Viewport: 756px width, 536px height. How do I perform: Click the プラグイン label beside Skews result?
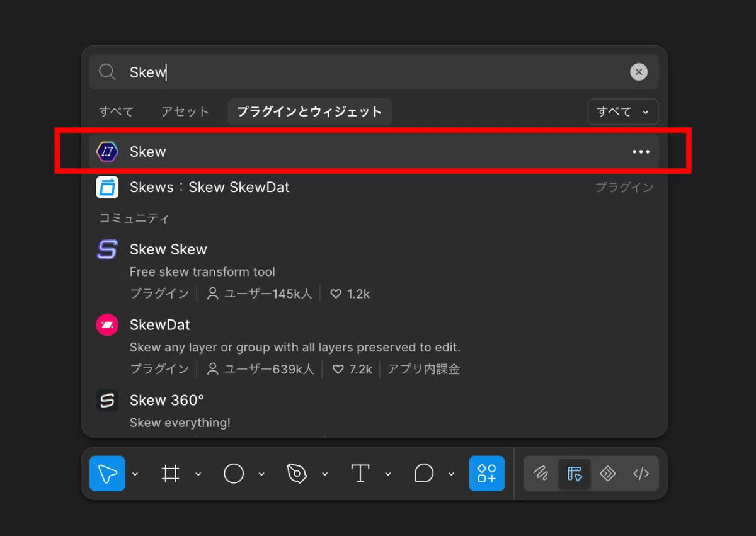coord(624,187)
